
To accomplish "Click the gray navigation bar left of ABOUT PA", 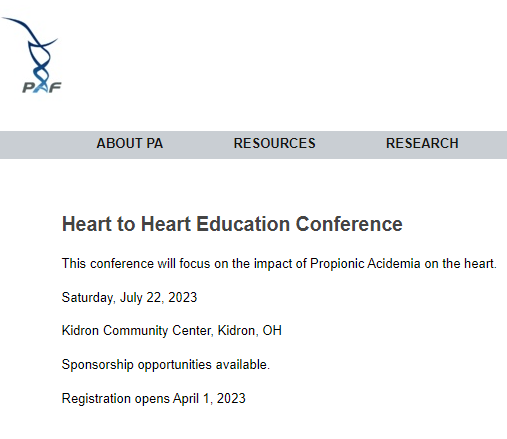I will tap(47, 145).
